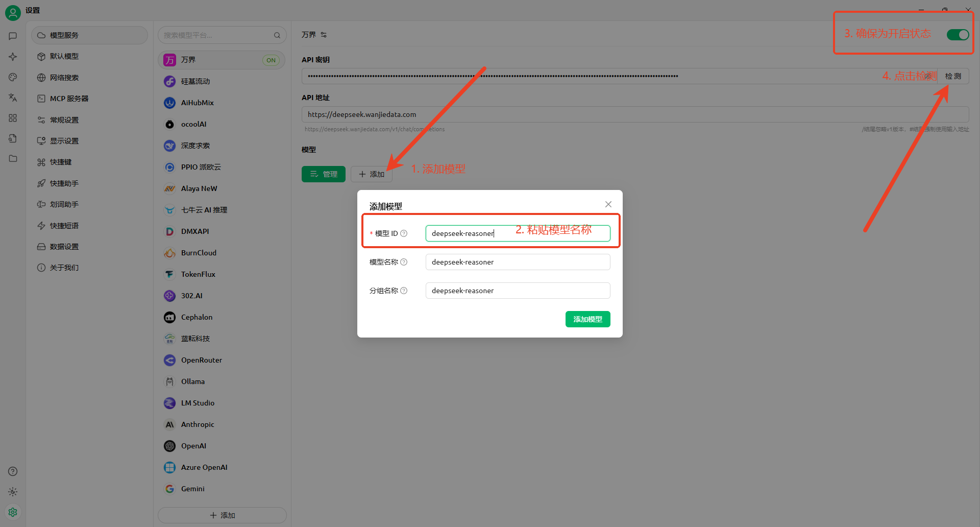Open the agents sparkle sidebar icon

[13, 57]
